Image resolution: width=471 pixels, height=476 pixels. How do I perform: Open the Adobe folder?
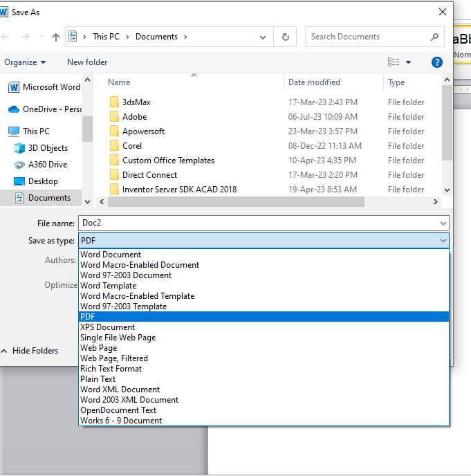(x=134, y=117)
